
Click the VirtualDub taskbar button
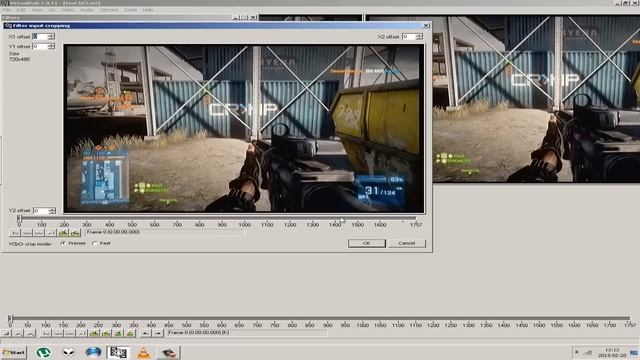coord(118,352)
